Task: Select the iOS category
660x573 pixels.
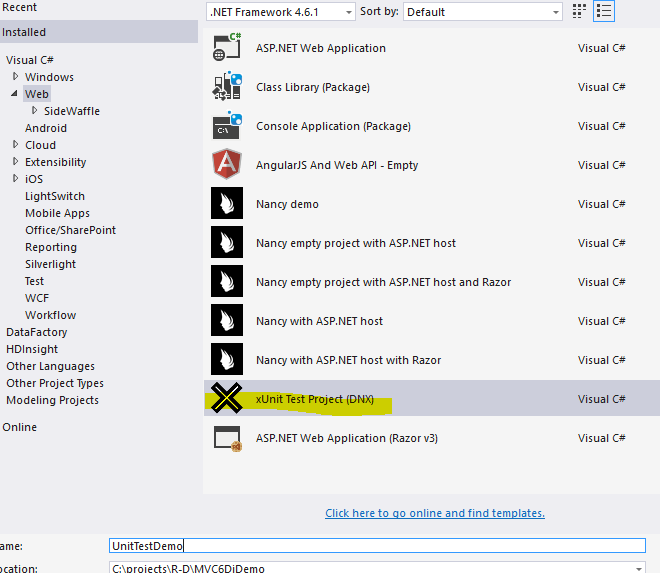Action: (x=34, y=179)
